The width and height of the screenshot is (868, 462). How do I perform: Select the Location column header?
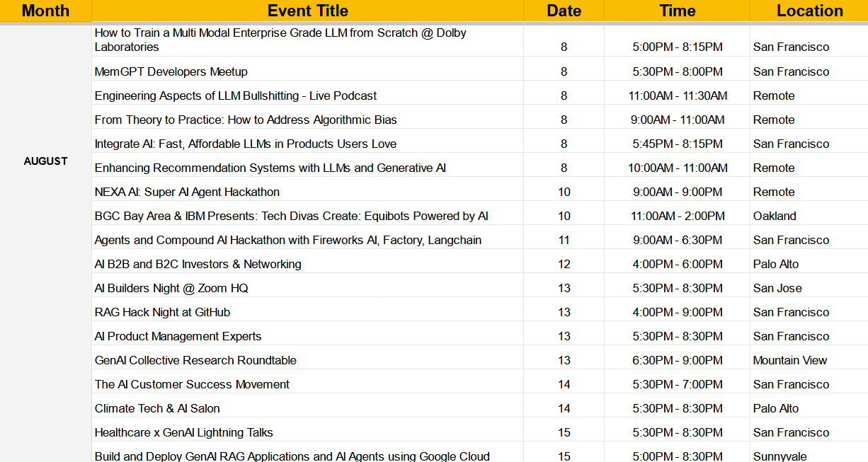tap(809, 11)
